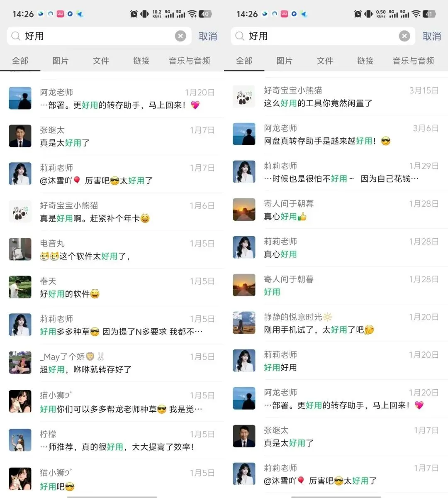Open 张继太 avatar on left screen
The image size is (448, 498).
pos(20,136)
